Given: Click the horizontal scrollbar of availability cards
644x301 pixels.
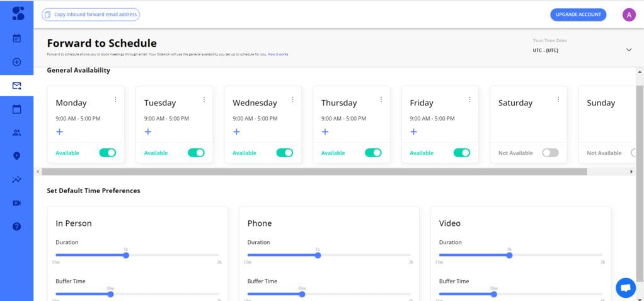Looking at the screenshot, I should coord(314,172).
